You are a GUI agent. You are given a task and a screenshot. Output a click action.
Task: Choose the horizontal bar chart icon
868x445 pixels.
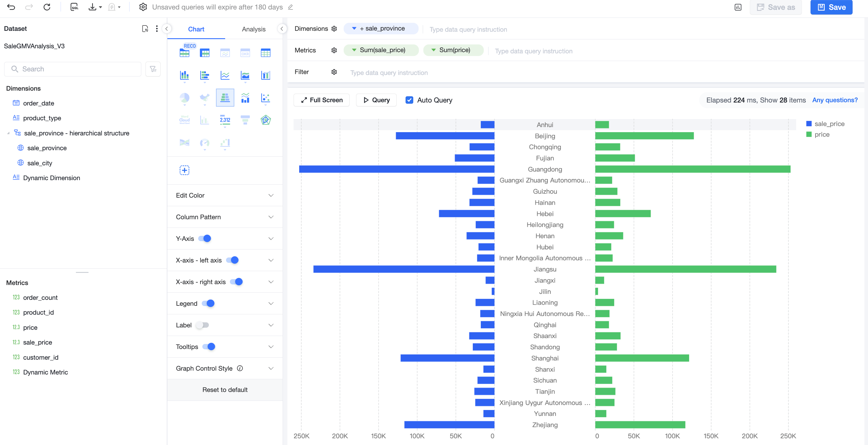tap(204, 75)
